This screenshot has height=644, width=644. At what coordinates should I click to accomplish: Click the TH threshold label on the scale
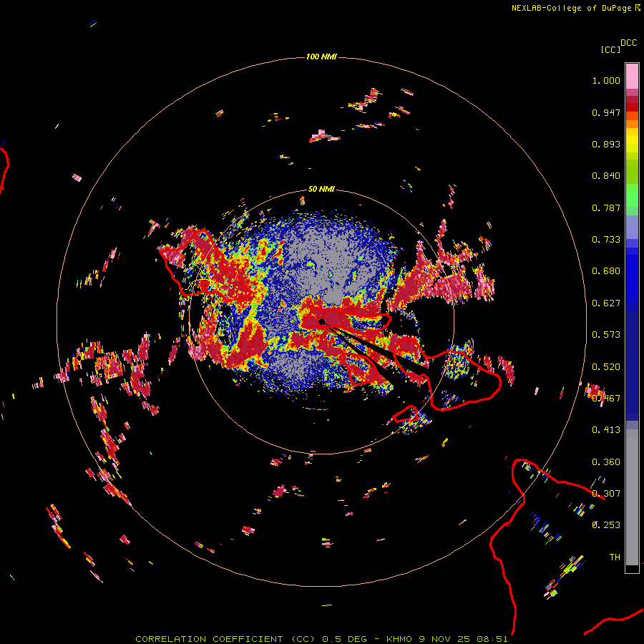tap(615, 557)
